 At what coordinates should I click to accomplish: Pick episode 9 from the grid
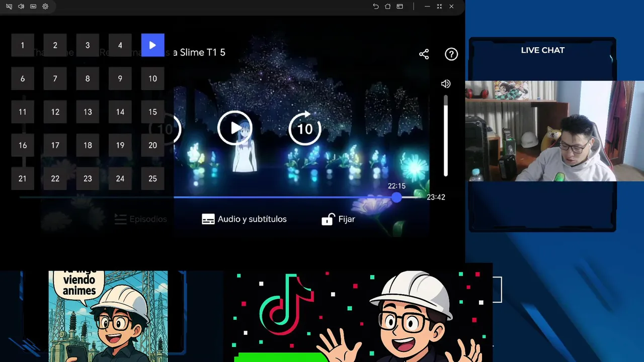point(120,78)
